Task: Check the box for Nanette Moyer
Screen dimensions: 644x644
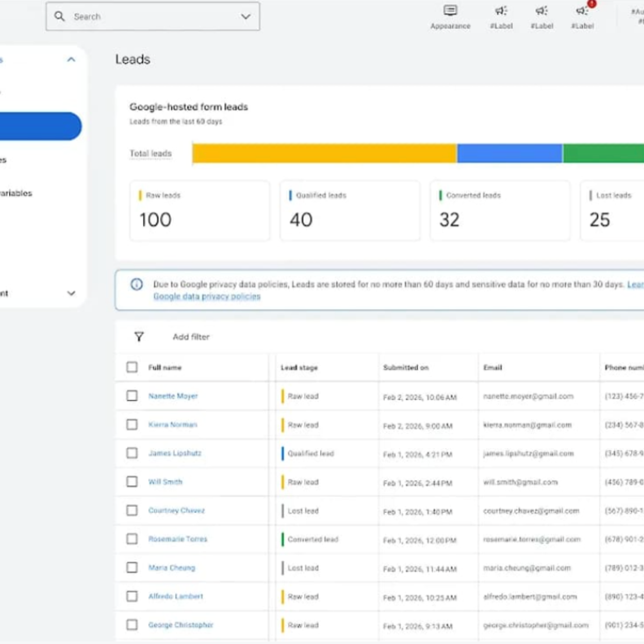Action: (x=132, y=396)
